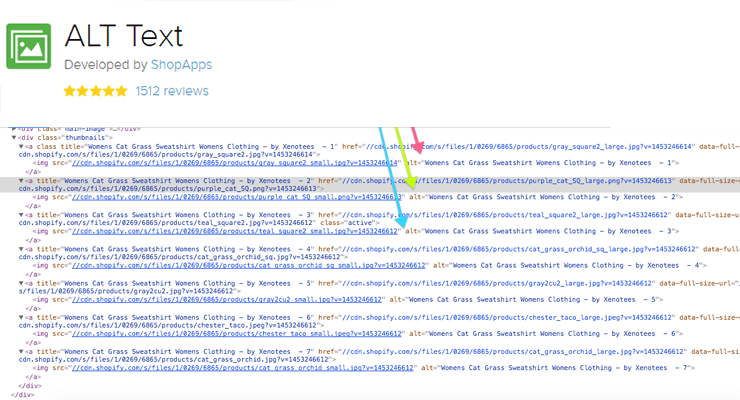This screenshot has height=400, width=740.
Task: Click the products/cat_grass_orchid.jpg data URL line
Action: click(177, 359)
